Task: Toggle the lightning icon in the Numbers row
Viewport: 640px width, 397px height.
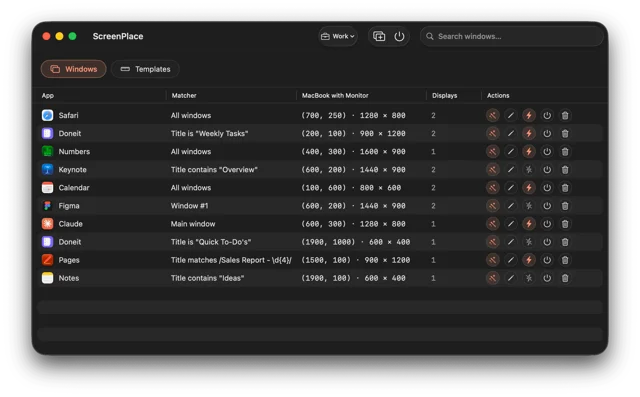Action: (x=529, y=152)
